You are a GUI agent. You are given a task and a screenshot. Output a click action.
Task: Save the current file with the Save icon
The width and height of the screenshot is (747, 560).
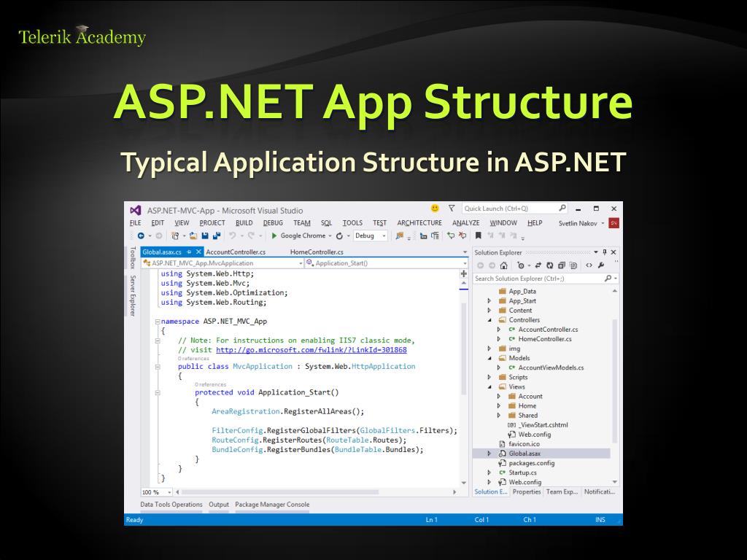pyautogui.click(x=205, y=236)
